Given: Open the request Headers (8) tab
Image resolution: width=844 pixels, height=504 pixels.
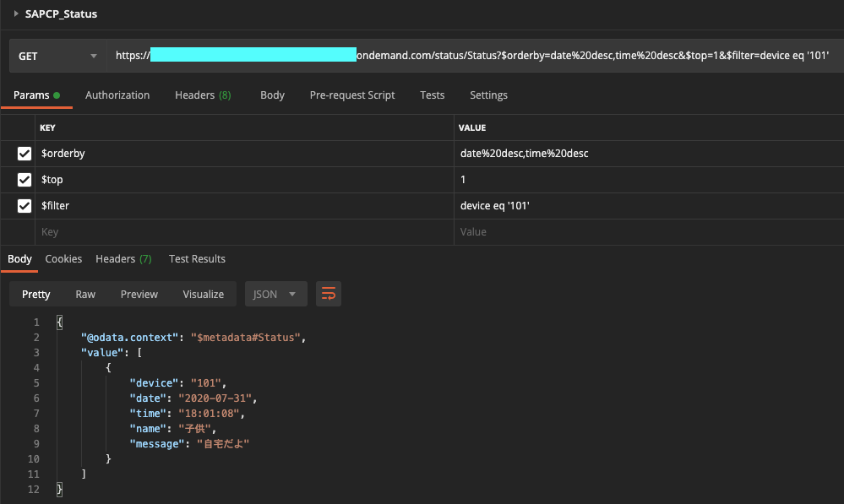Looking at the screenshot, I should pyautogui.click(x=203, y=95).
